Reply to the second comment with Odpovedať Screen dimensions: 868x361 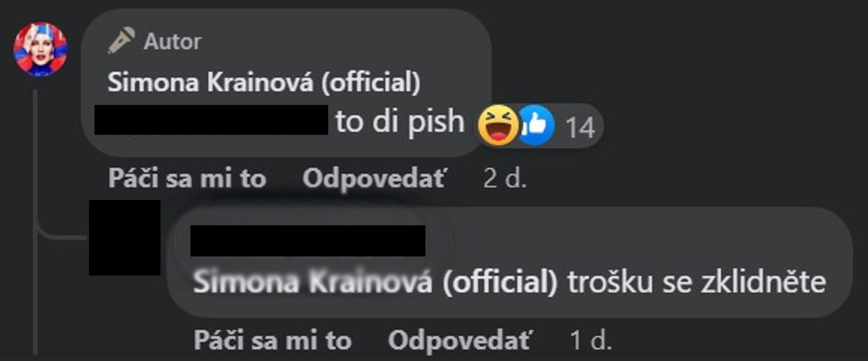coord(460,340)
